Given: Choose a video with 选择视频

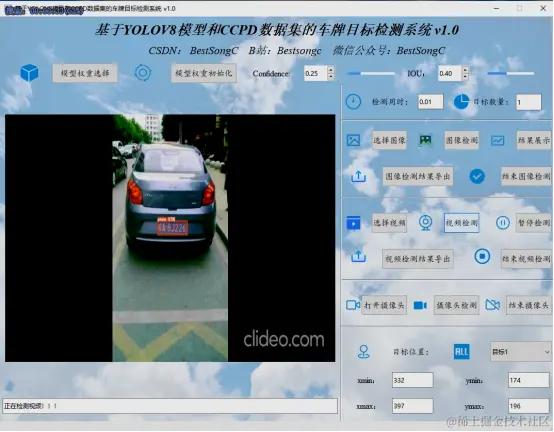Looking at the screenshot, I should point(389,223).
